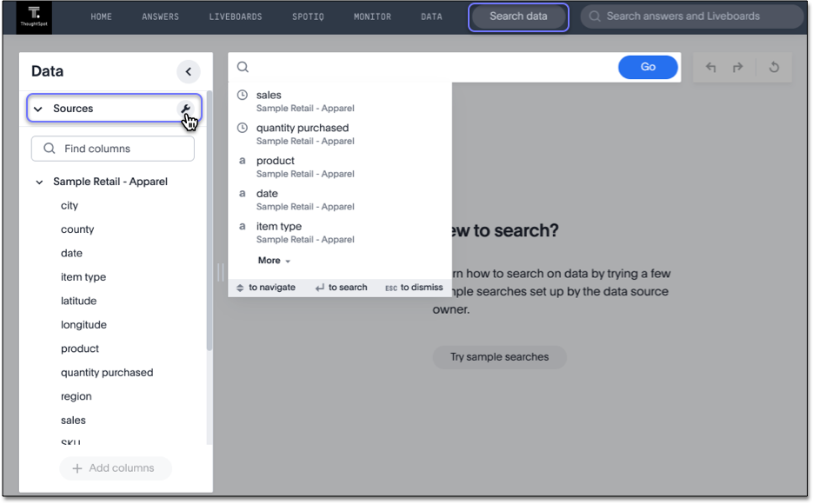813x504 pixels.
Task: Click Search answers and Liveboards field
Action: coord(691,17)
